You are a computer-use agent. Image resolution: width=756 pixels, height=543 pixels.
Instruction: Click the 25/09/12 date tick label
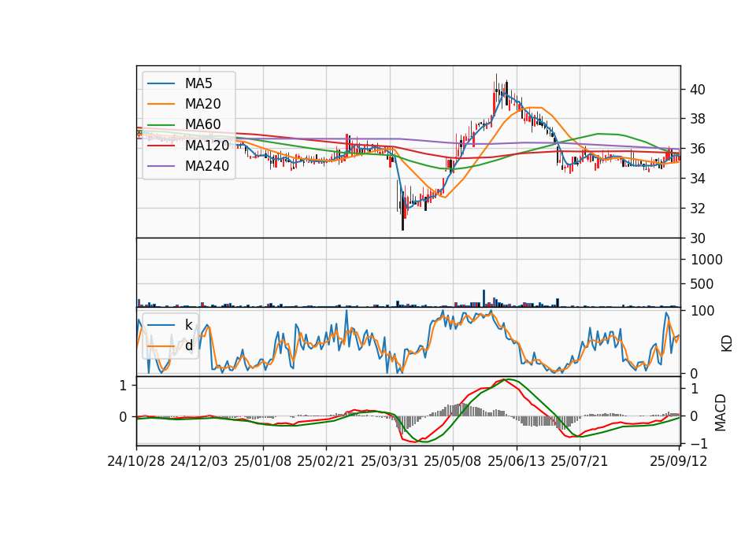679,461
